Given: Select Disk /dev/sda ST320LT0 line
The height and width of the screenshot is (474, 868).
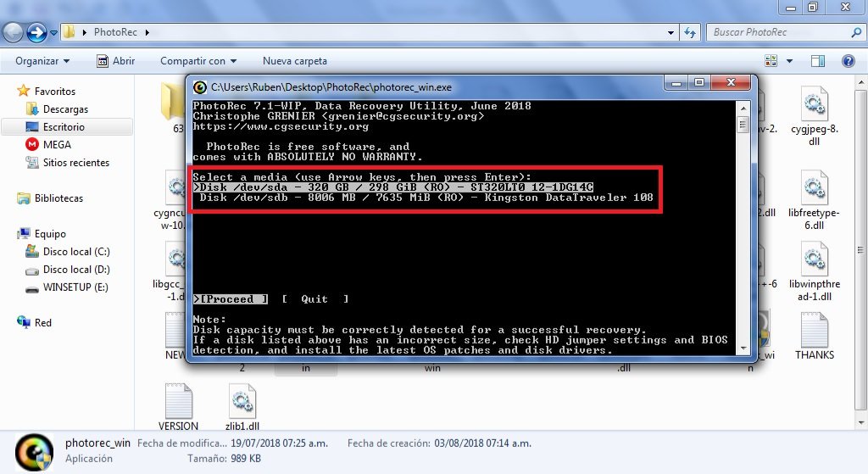Looking at the screenshot, I should coord(393,187).
